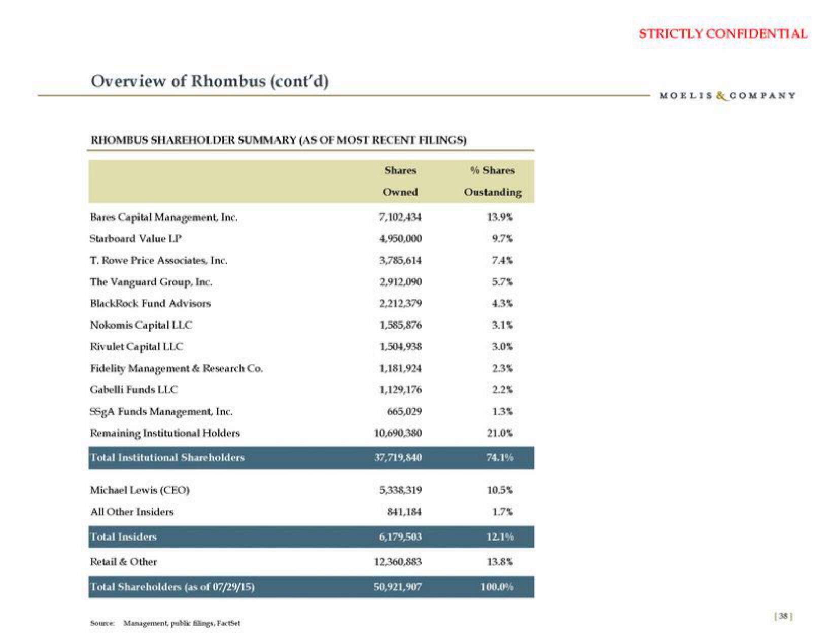Select Retail & Other label
Screen dimensions: 833x644
click(x=123, y=562)
